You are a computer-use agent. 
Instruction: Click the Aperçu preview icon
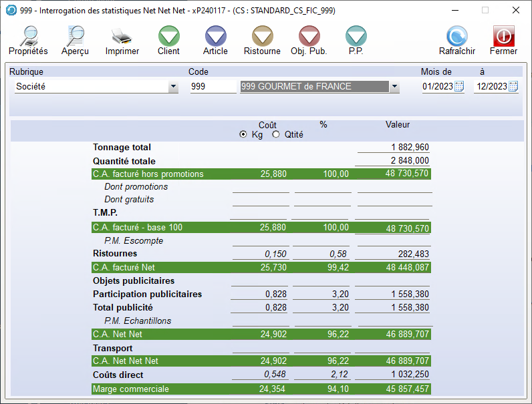tap(75, 37)
